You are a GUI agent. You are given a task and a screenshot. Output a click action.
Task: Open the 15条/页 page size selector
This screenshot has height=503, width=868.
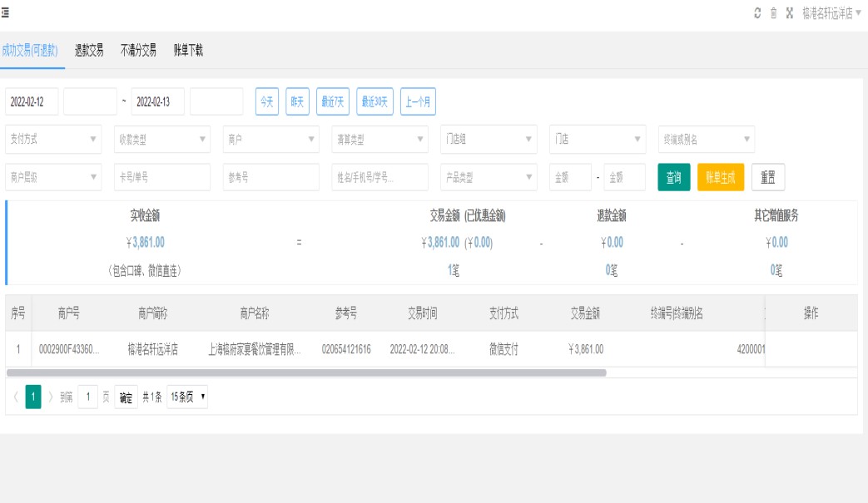[x=187, y=397]
